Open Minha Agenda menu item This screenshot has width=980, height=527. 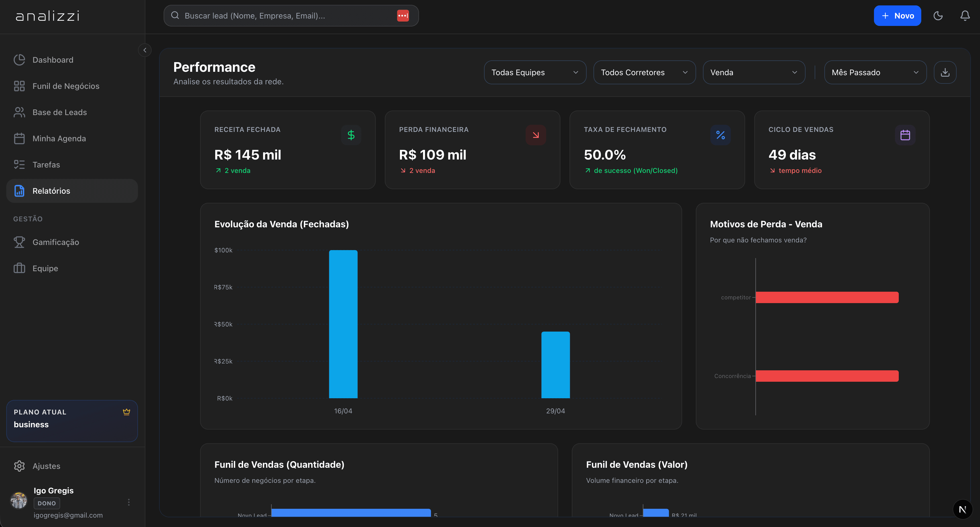click(x=72, y=138)
